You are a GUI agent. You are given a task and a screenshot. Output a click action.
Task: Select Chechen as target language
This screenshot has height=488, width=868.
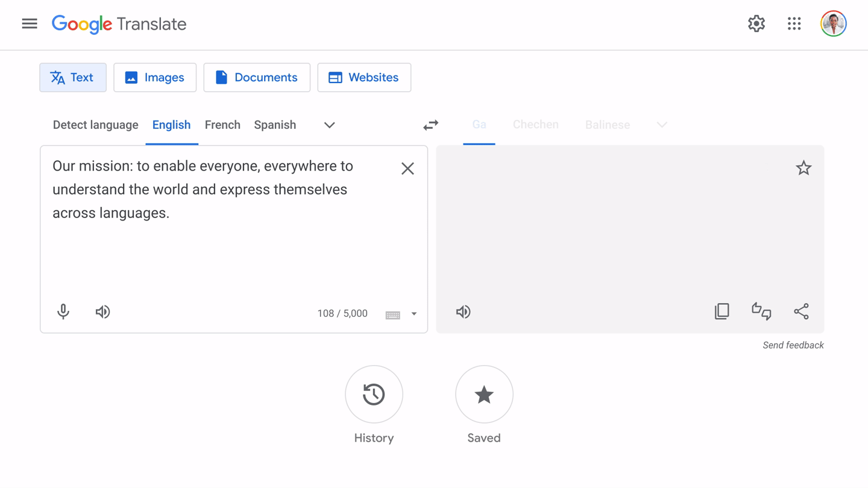(536, 125)
